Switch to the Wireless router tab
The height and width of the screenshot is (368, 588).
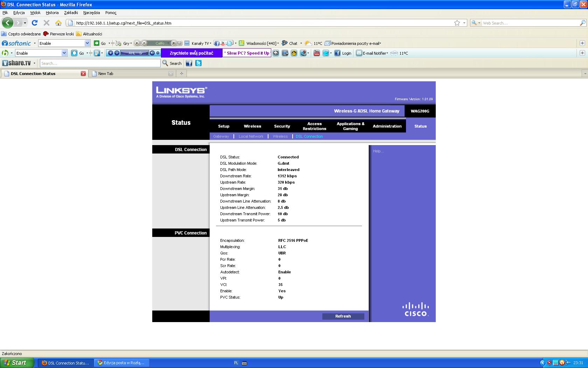coord(252,126)
